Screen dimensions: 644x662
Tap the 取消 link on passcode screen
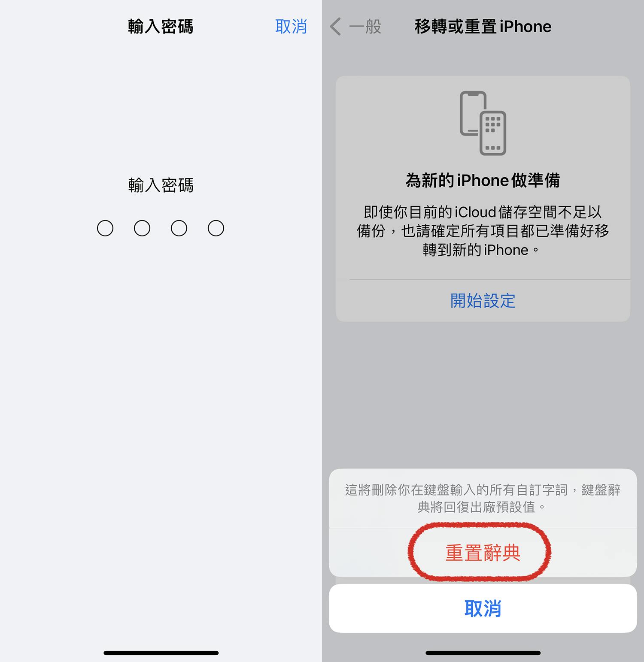click(291, 27)
